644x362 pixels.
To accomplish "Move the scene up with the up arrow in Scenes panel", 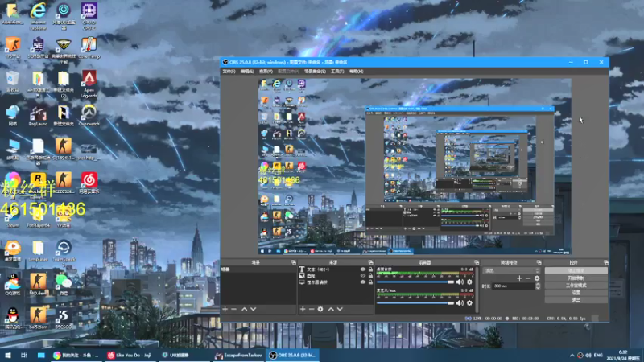I will click(x=245, y=309).
